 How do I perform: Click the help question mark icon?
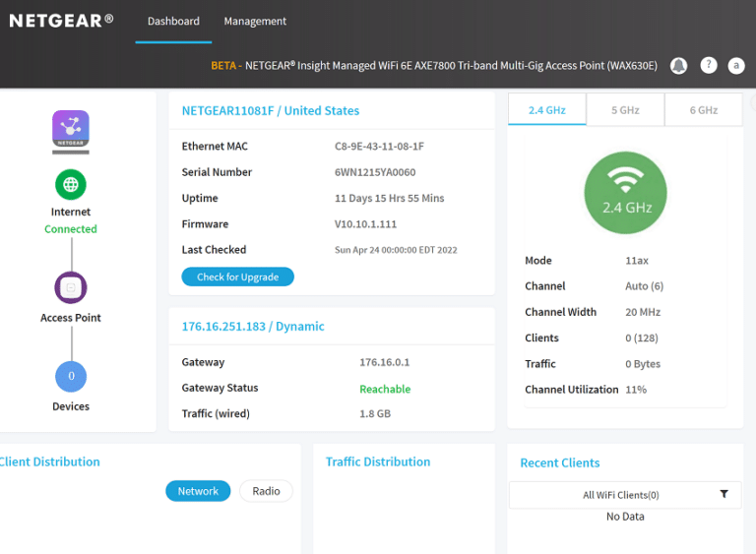coord(709,65)
